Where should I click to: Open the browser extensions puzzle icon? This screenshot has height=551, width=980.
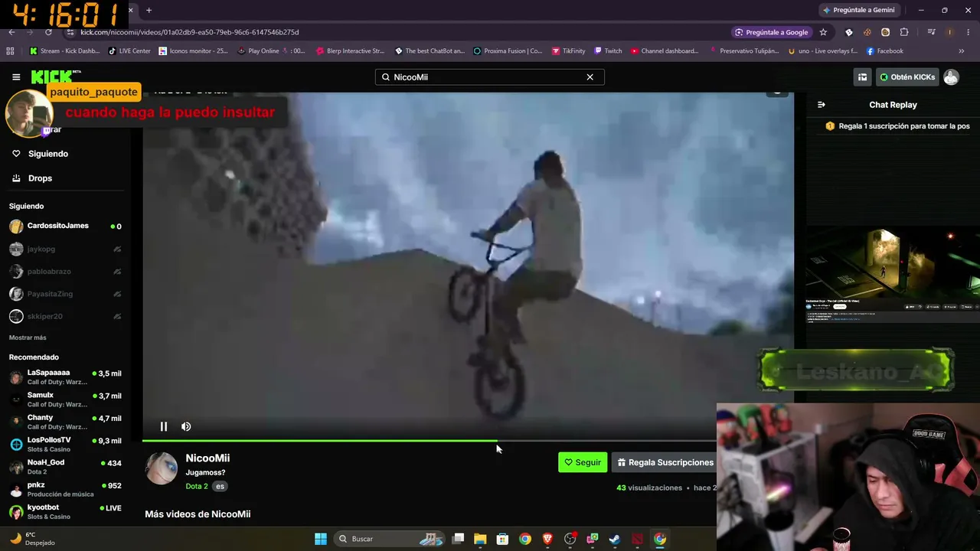[904, 32]
